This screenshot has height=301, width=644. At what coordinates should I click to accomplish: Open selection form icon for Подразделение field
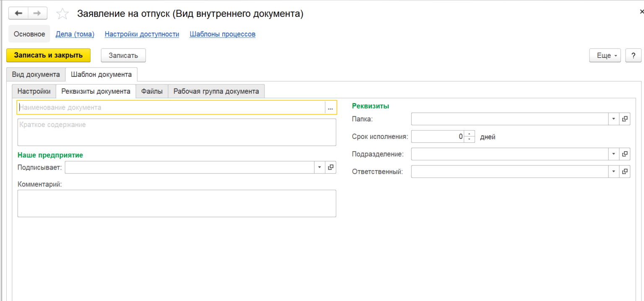[x=625, y=154]
